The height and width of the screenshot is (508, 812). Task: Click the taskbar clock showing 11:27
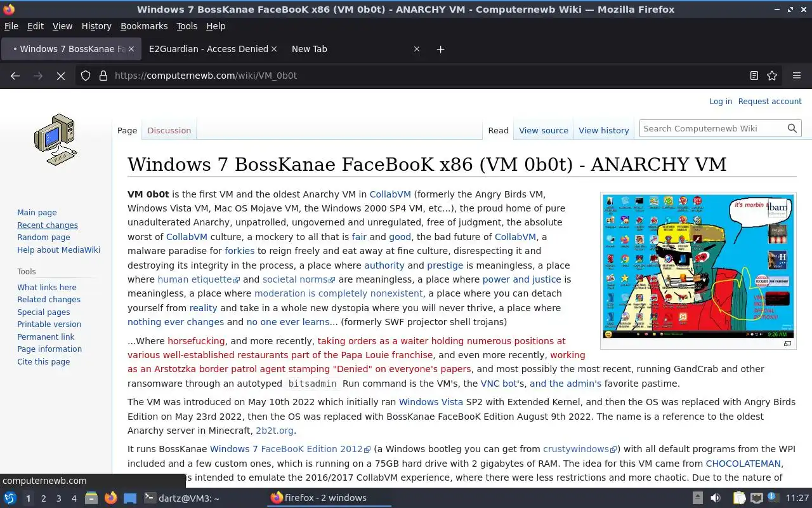tap(797, 498)
